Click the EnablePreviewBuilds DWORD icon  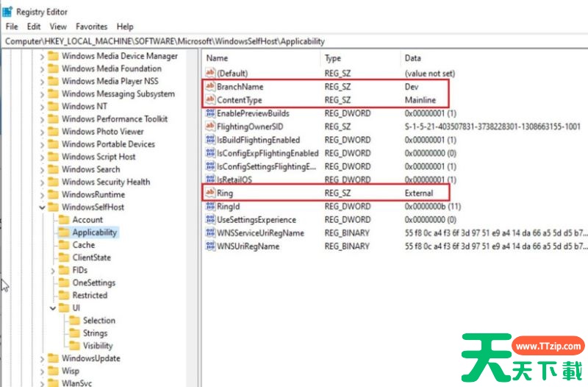tap(210, 113)
